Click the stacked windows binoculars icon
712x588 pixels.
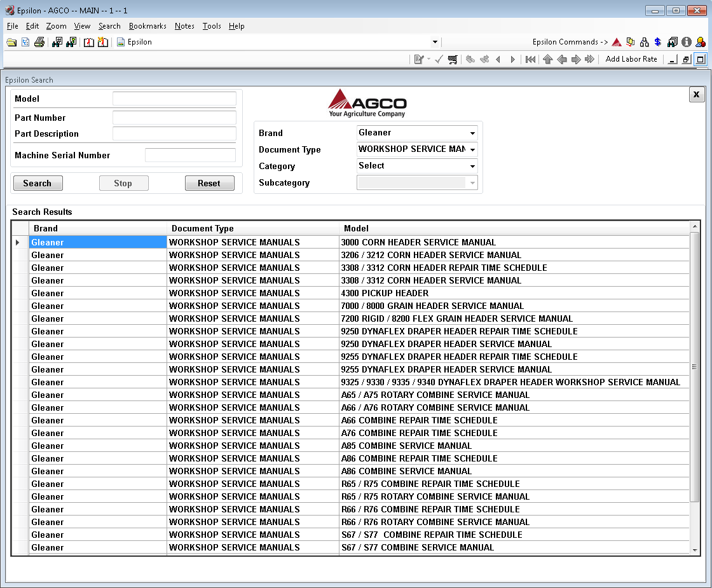(x=673, y=42)
